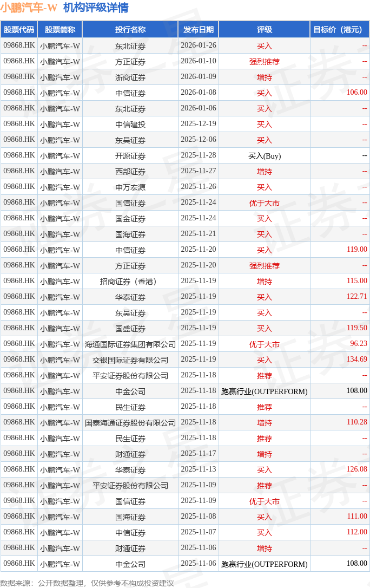
Task: Click target price 134.69
Action: (x=357, y=360)
